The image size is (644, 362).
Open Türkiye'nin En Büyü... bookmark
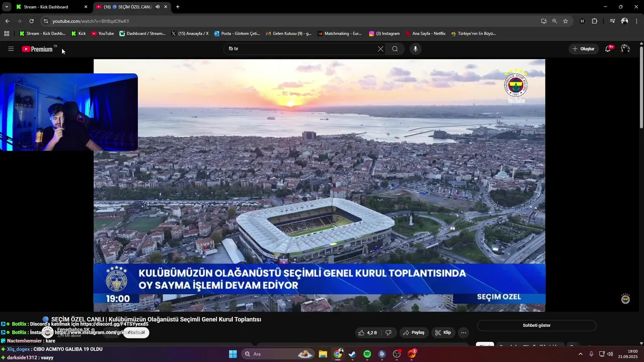coord(473,34)
